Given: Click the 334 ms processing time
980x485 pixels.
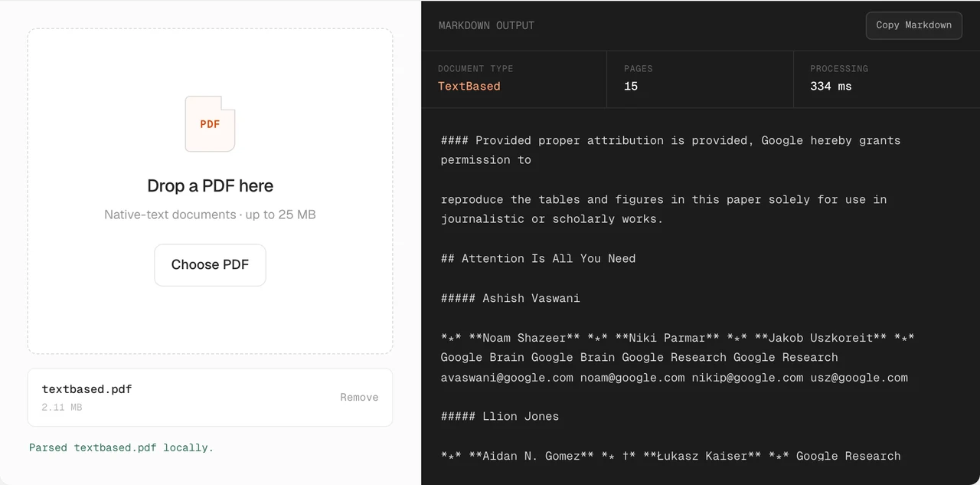Looking at the screenshot, I should (x=831, y=87).
